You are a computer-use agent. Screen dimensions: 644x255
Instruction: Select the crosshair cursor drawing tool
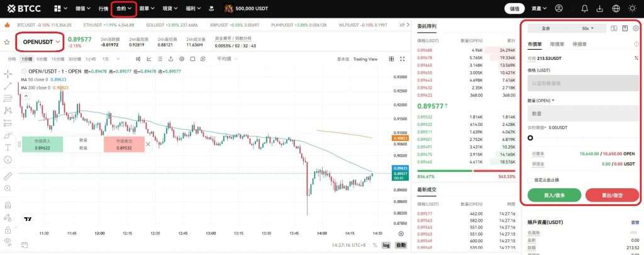pyautogui.click(x=8, y=74)
